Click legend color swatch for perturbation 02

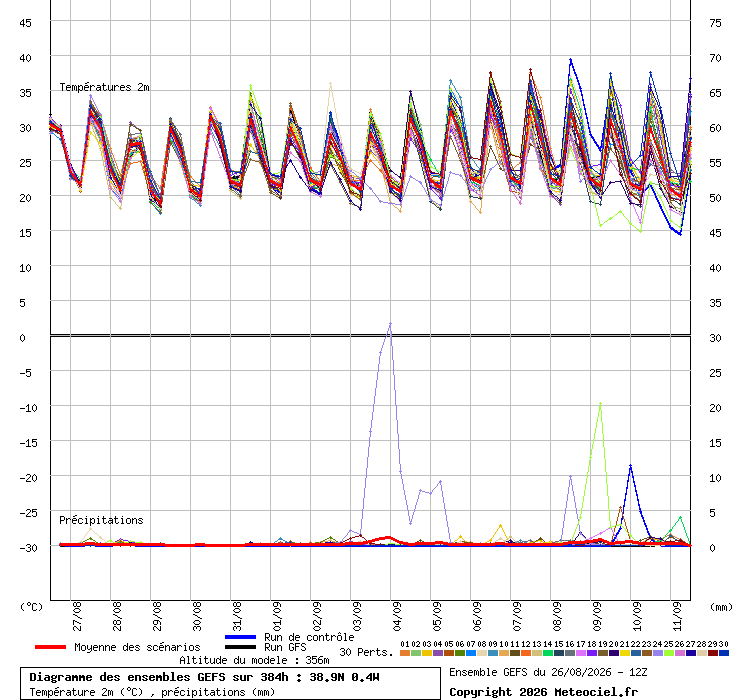coord(416,653)
